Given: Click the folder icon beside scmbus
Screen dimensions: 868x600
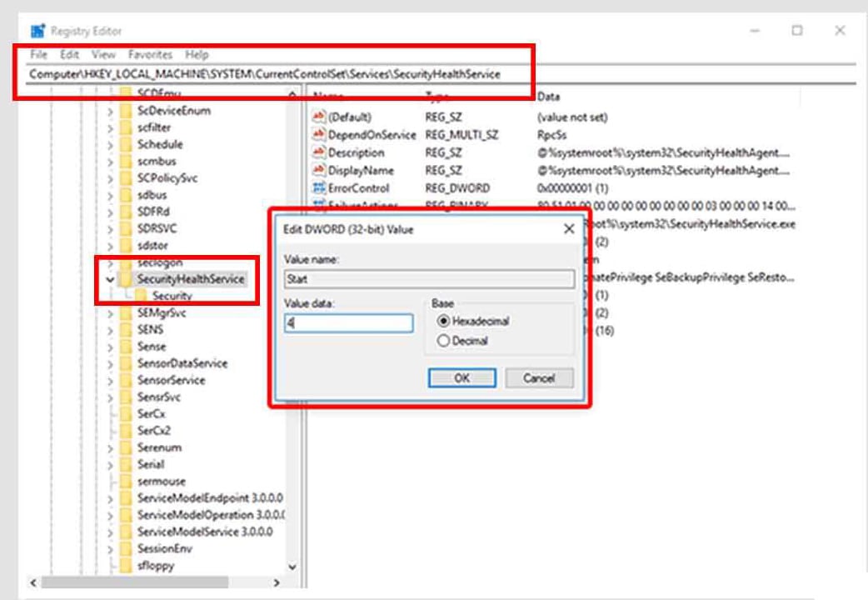Looking at the screenshot, I should coord(127,161).
